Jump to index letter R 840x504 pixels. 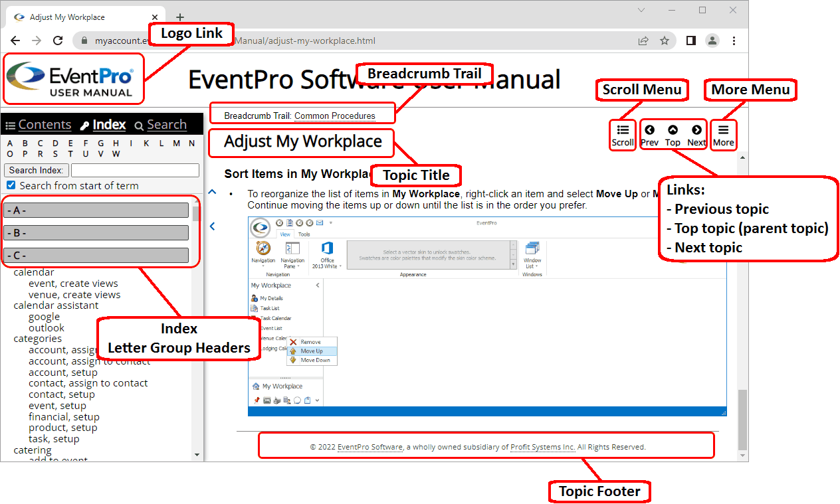41,154
